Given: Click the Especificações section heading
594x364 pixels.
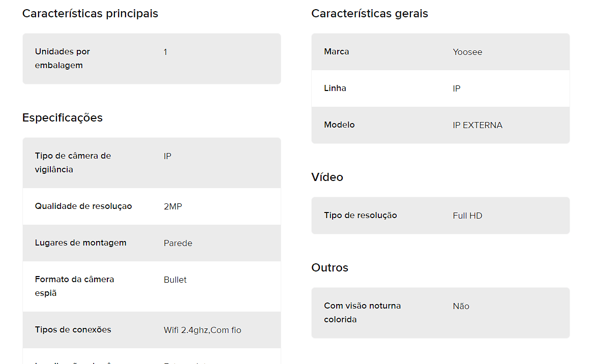Looking at the screenshot, I should tap(63, 118).
